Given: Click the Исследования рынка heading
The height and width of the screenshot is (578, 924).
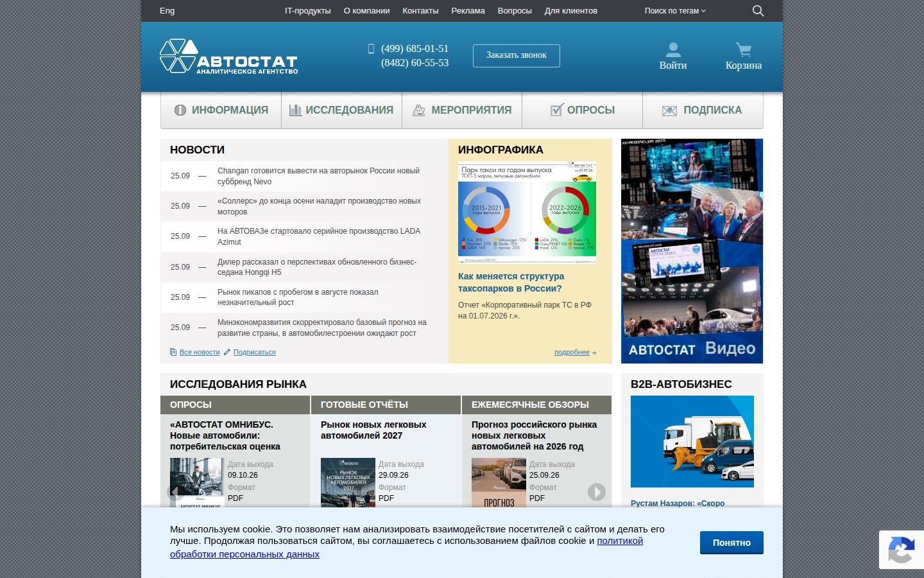Looking at the screenshot, I should pyautogui.click(x=238, y=384).
